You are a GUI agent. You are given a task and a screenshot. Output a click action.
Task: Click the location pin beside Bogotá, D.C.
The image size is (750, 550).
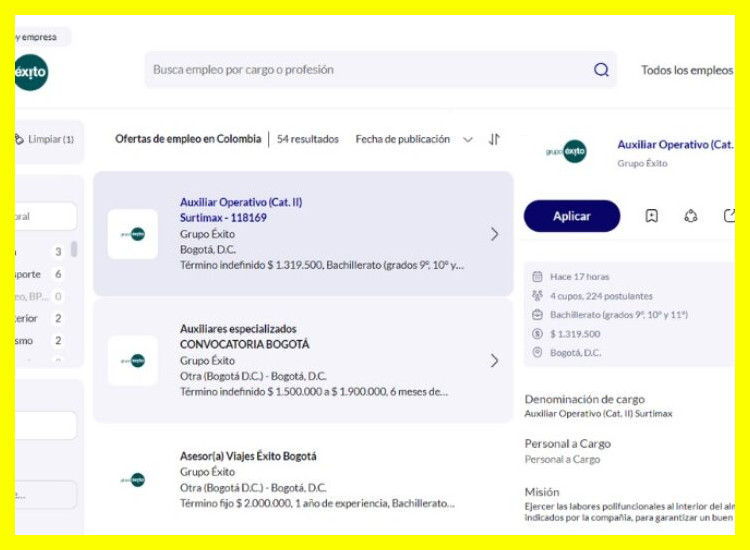pos(537,352)
